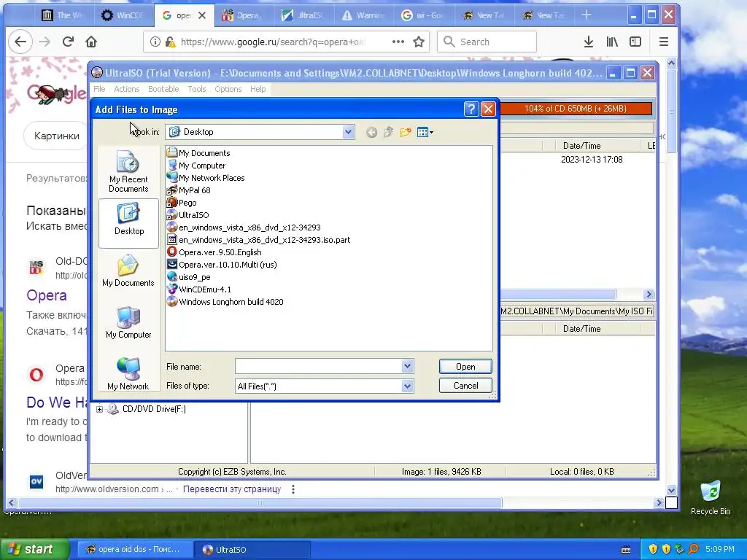Create new folder icon in dialog
The height and width of the screenshot is (560, 747).
click(x=406, y=133)
